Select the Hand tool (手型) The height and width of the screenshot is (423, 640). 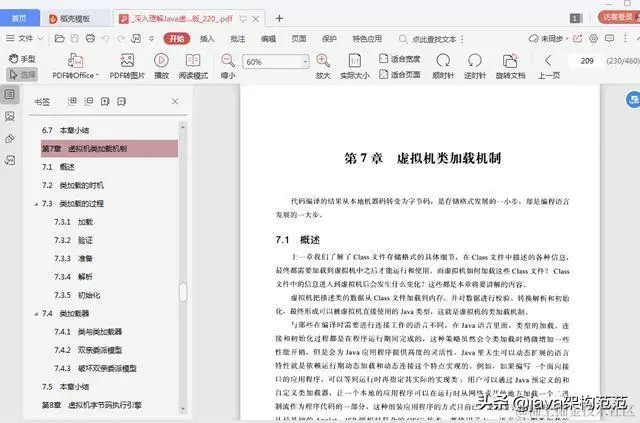coord(22,59)
